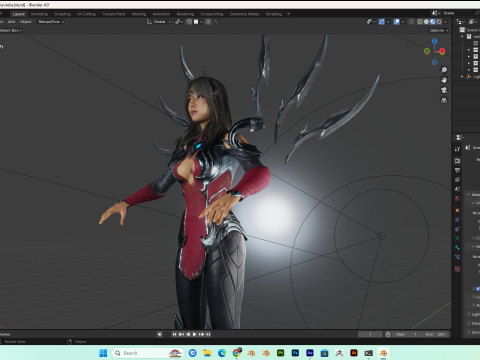This screenshot has width=480, height=360.
Task: Switch to material preview shading
Action: pos(433,22)
